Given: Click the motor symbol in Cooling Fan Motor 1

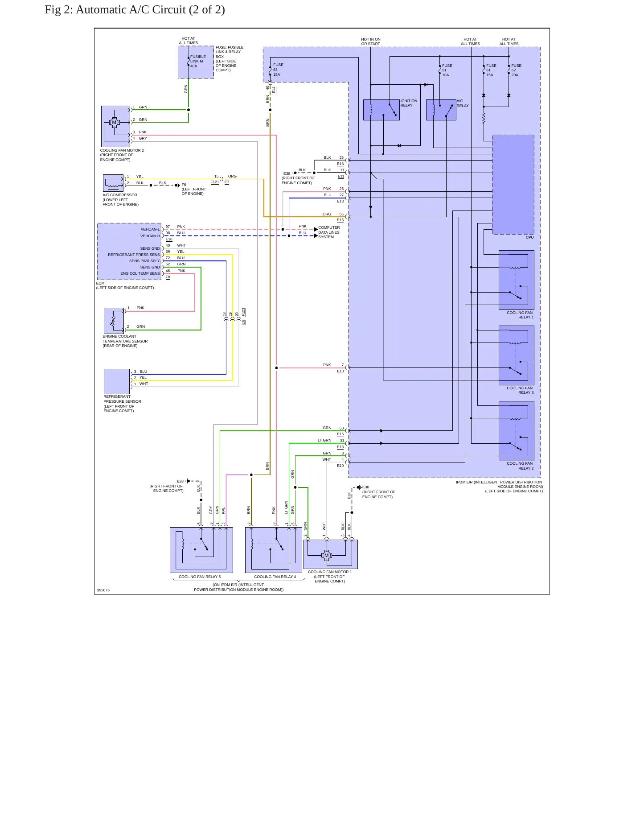Looking at the screenshot, I should (327, 555).
